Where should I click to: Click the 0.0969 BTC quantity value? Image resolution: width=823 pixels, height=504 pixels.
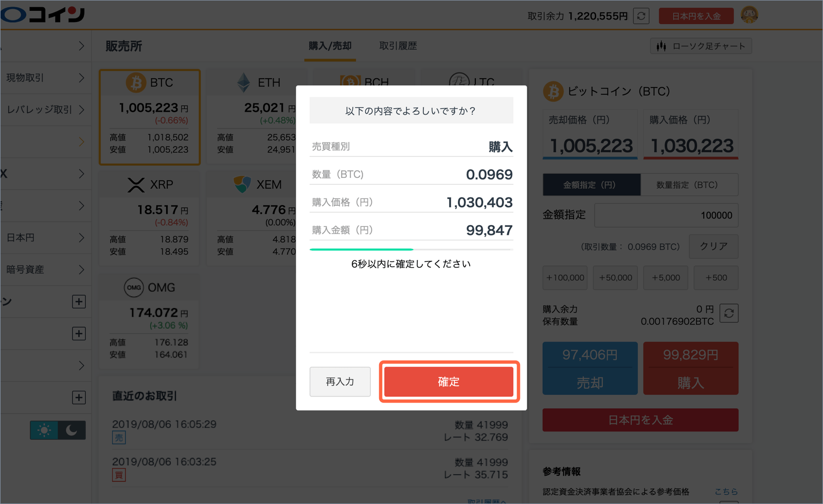coord(489,174)
